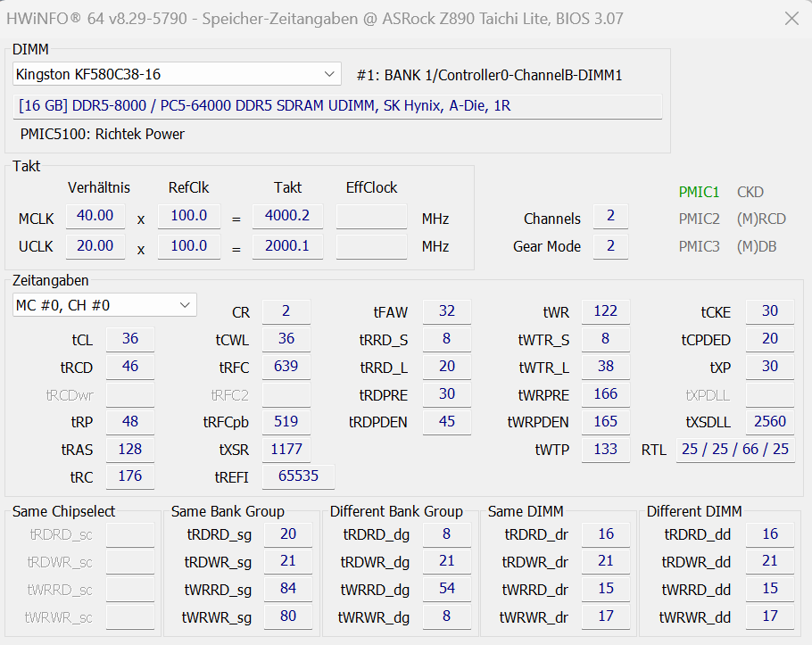Click the tRDRD_sg value 20

[288, 534]
